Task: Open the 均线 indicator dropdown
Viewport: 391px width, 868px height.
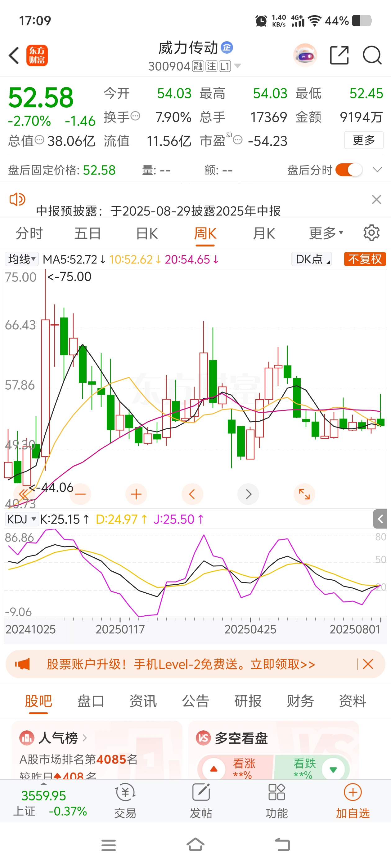Action: [22, 259]
